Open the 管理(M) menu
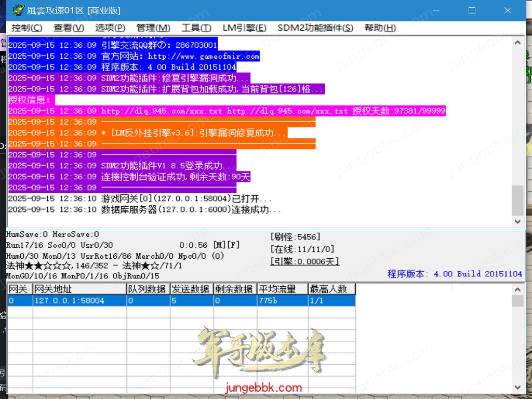Viewport: 532px width, 399px height. pos(153,28)
